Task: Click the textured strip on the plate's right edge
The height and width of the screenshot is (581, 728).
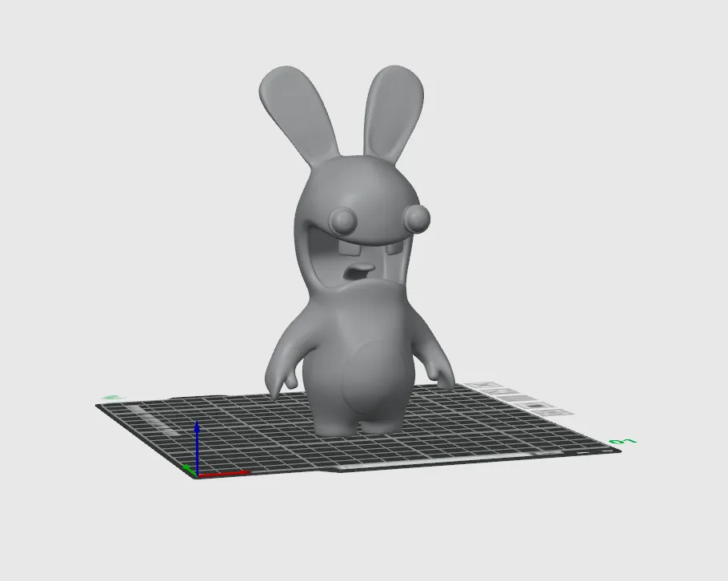Action: point(512,396)
